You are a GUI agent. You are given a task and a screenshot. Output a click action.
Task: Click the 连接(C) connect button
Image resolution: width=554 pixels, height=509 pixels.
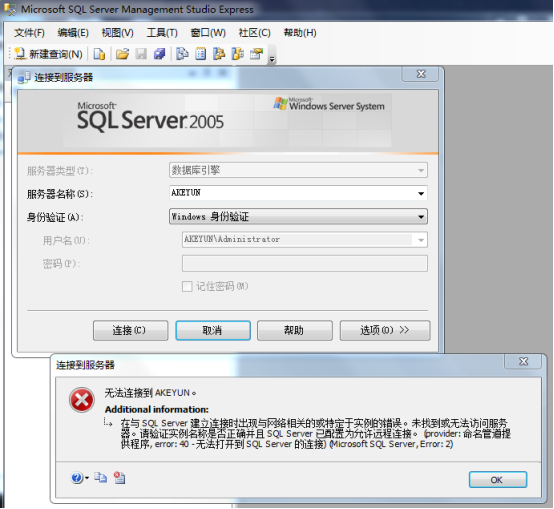coord(130,330)
